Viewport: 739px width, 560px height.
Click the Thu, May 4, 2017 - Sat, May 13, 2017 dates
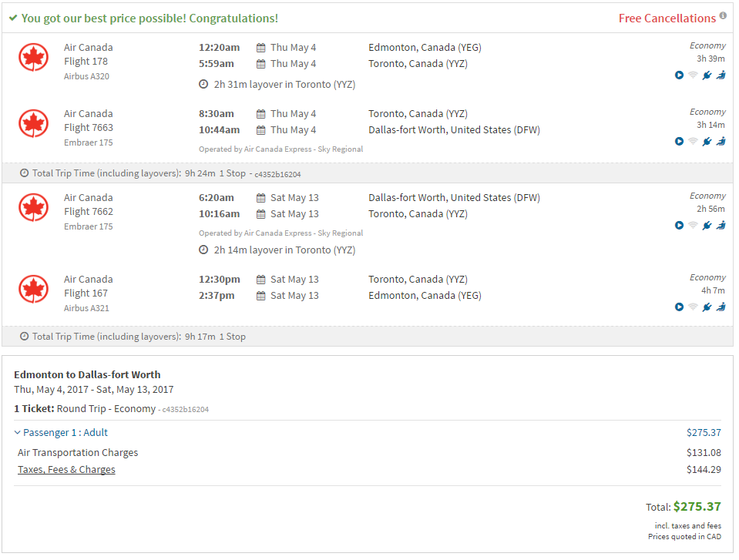[x=94, y=390]
